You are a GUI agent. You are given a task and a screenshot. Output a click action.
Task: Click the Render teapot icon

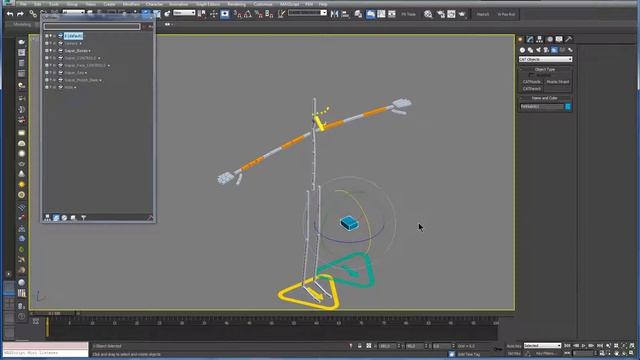[x=462, y=14]
